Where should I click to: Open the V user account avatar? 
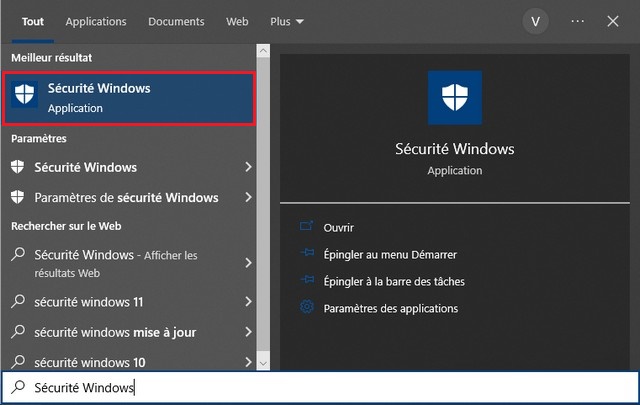[535, 21]
